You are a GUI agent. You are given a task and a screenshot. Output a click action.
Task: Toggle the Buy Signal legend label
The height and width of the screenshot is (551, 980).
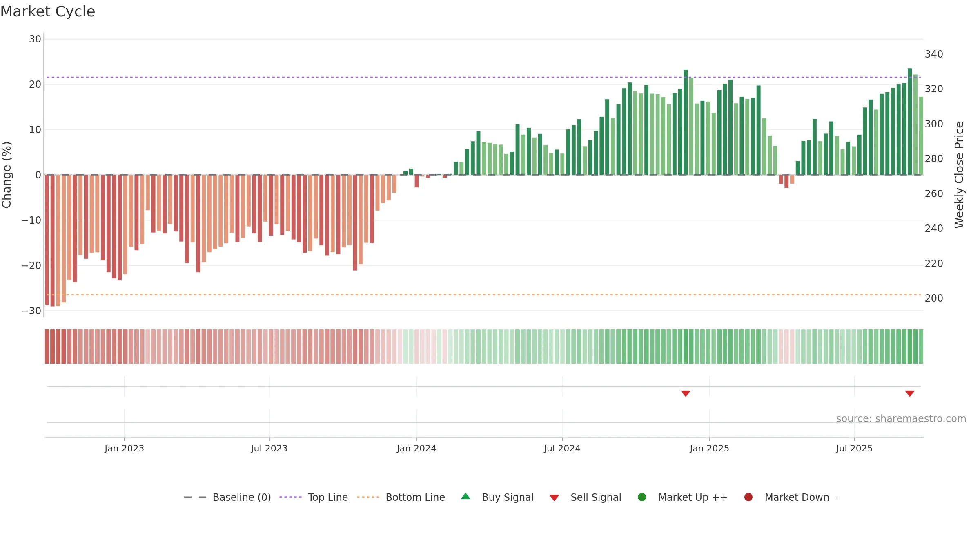pyautogui.click(x=508, y=498)
